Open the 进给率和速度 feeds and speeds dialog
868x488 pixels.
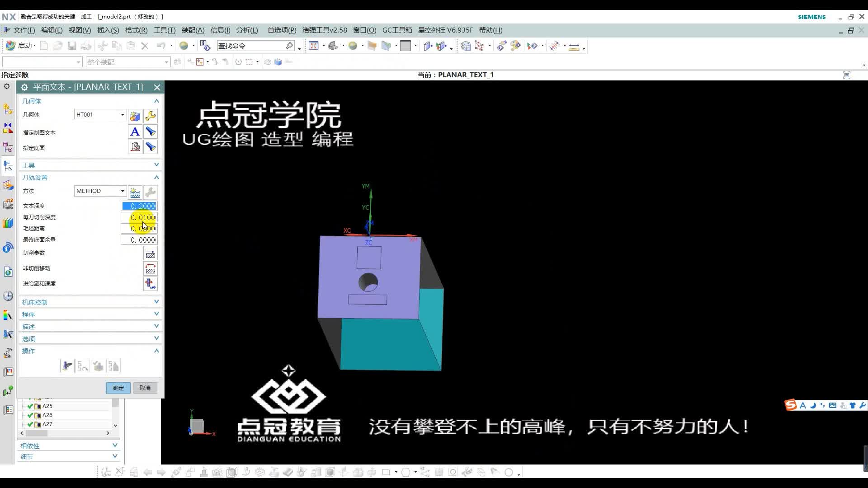pyautogui.click(x=150, y=284)
